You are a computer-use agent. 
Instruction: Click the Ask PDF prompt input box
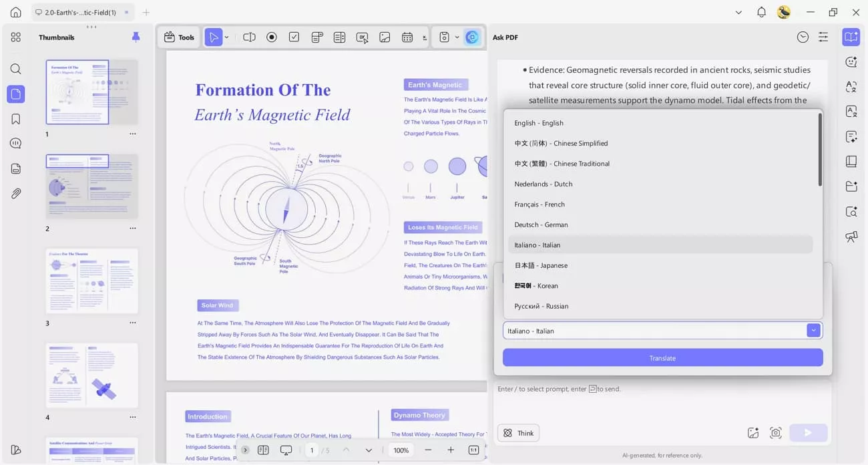(662, 401)
